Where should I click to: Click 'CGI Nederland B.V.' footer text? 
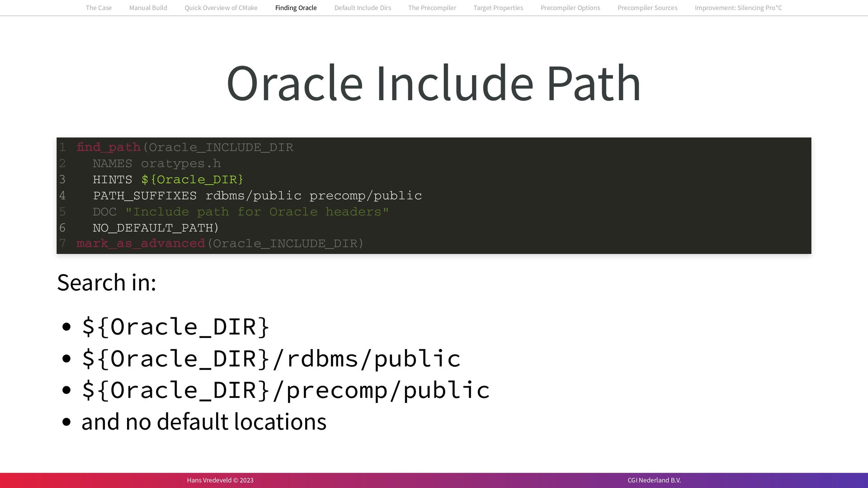[x=654, y=480]
